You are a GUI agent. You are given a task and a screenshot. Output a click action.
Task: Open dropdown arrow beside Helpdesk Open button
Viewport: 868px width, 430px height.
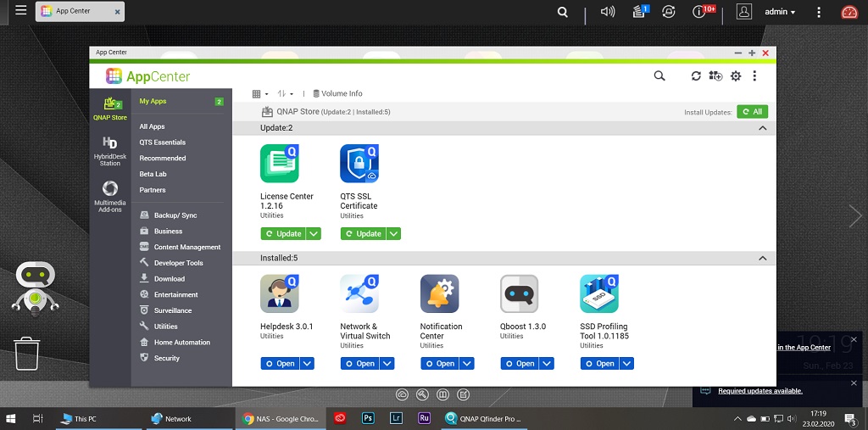pos(307,364)
